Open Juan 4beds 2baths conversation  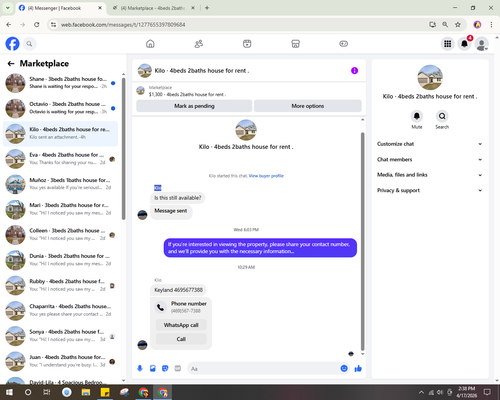tap(61, 361)
